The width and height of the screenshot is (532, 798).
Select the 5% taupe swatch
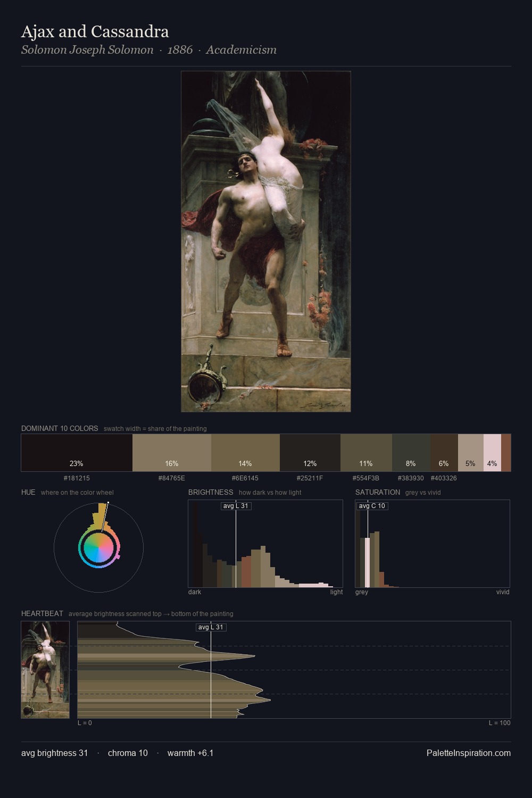point(471,453)
